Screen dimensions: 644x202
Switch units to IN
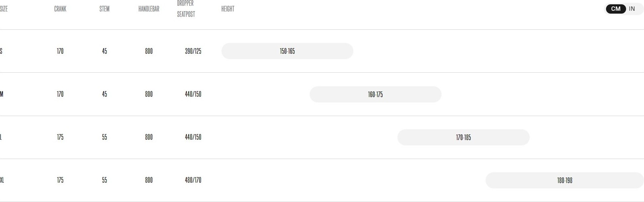pyautogui.click(x=632, y=9)
